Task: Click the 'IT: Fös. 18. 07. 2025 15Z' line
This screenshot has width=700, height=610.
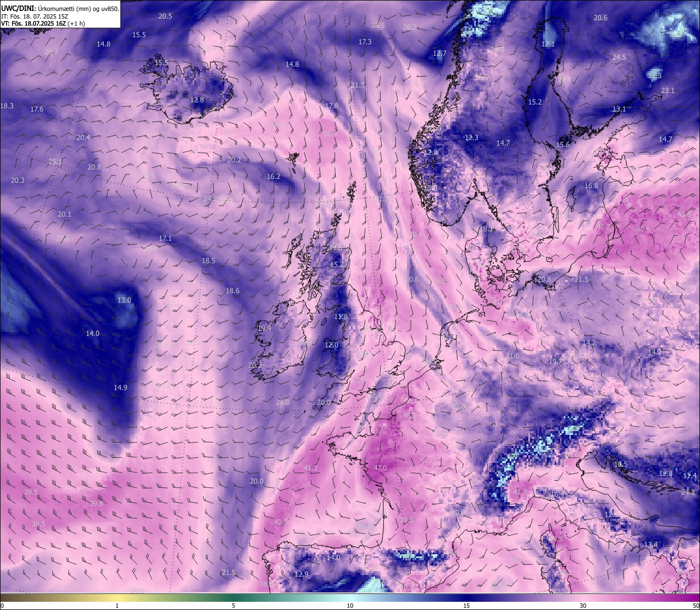Action: tap(34, 16)
